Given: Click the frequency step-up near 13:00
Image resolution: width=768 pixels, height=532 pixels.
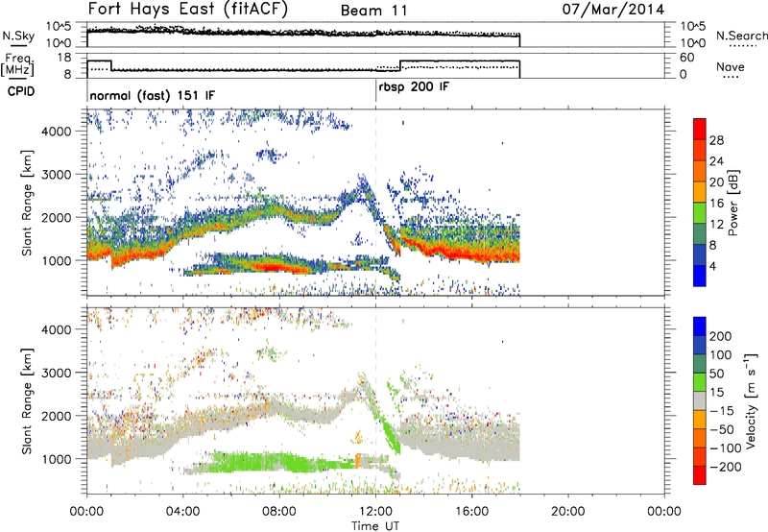Looking at the screenshot, I should [400, 65].
